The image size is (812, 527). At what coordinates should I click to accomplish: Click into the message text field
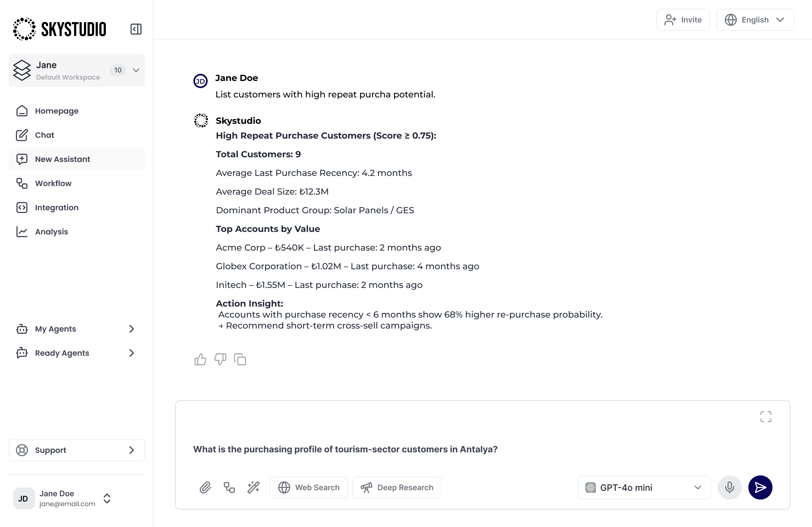(444, 449)
